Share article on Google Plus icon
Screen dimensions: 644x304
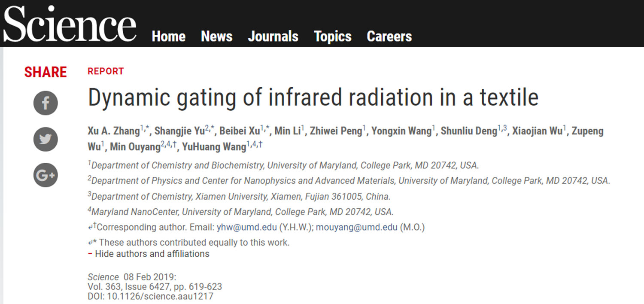point(46,175)
